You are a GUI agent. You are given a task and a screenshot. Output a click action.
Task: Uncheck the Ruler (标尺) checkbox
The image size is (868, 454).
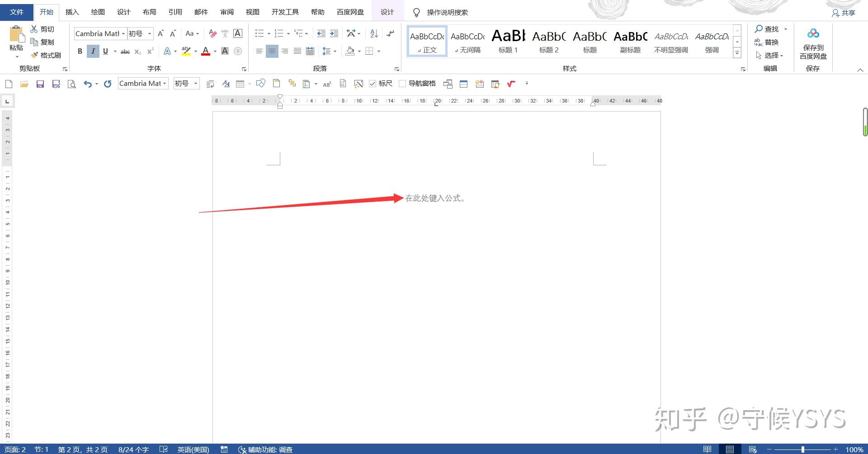(373, 84)
